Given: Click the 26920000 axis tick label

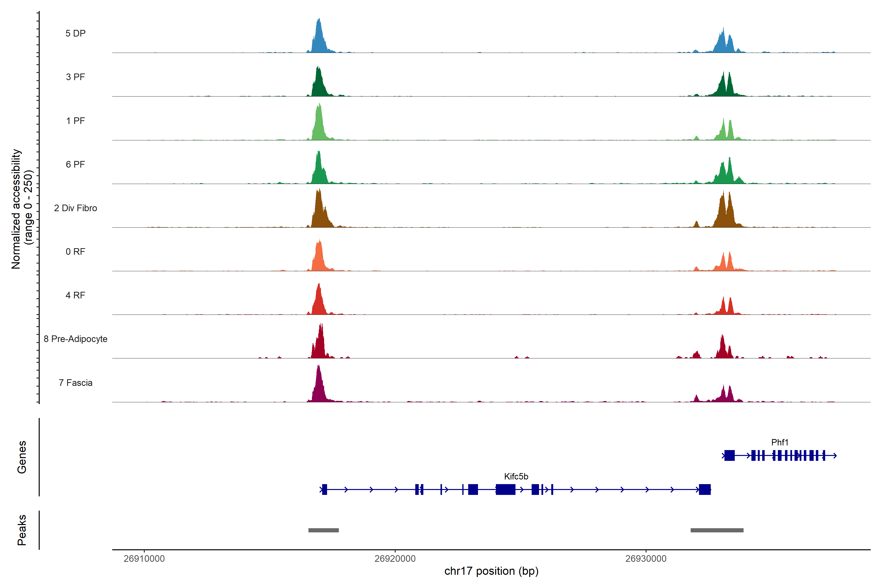Looking at the screenshot, I should [x=395, y=559].
